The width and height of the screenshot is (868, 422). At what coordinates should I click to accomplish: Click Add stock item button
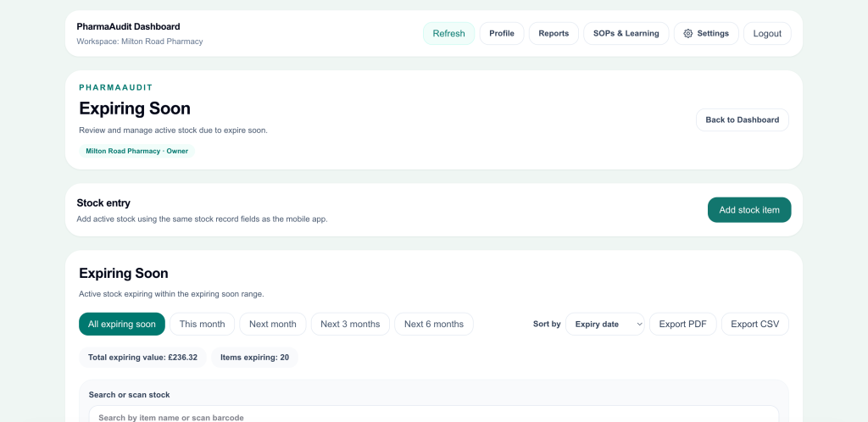coord(749,210)
